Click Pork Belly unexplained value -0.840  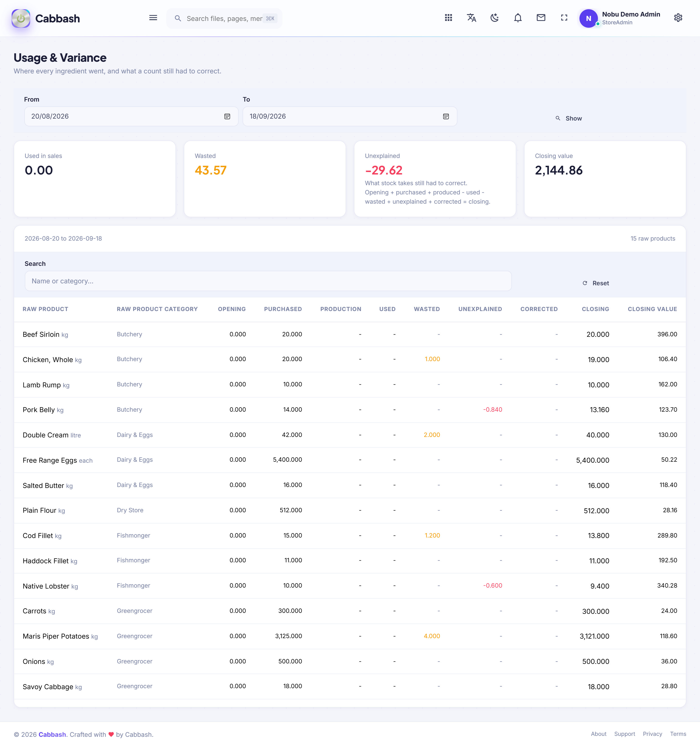click(x=493, y=409)
